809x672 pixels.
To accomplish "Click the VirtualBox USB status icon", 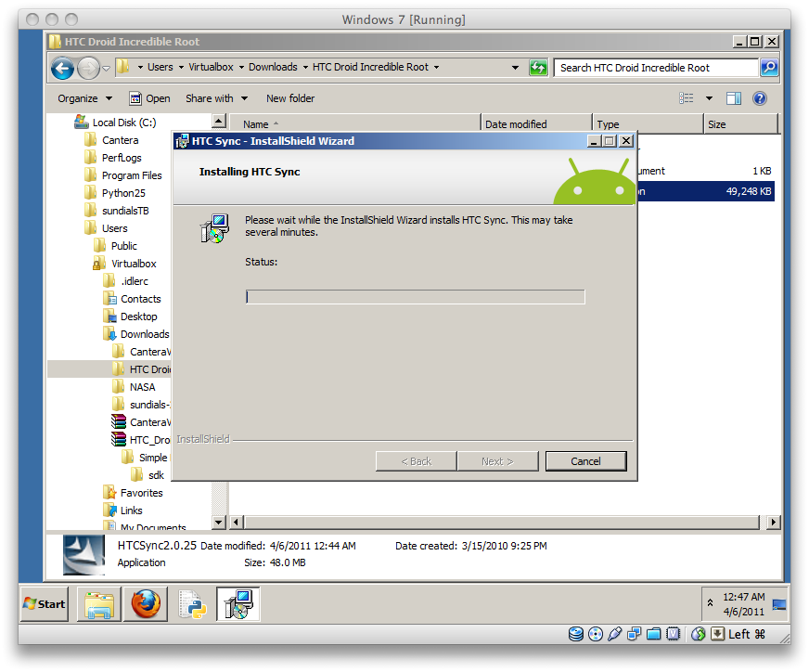I will pyautogui.click(x=614, y=634).
